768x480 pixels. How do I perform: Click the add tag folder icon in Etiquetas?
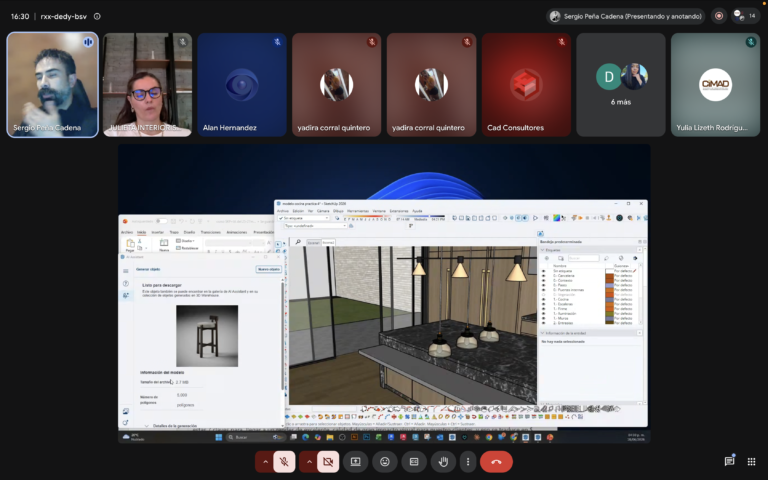(561, 258)
